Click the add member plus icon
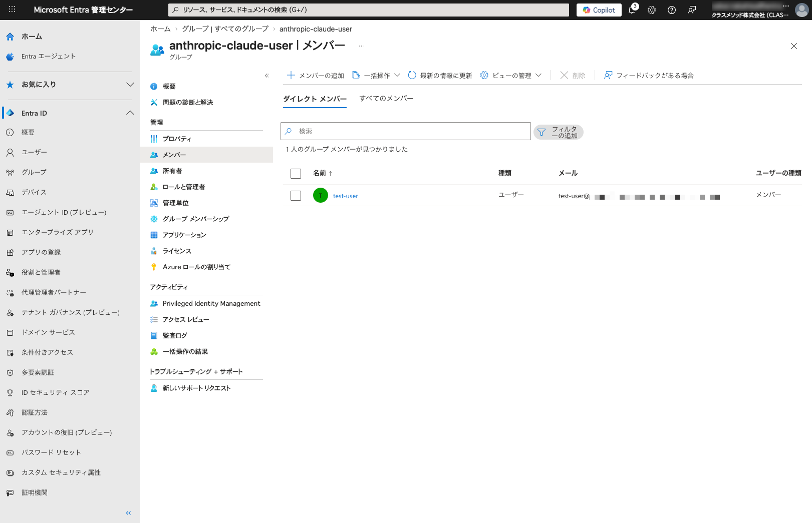Screen dimensions: 812x523 (291, 75)
